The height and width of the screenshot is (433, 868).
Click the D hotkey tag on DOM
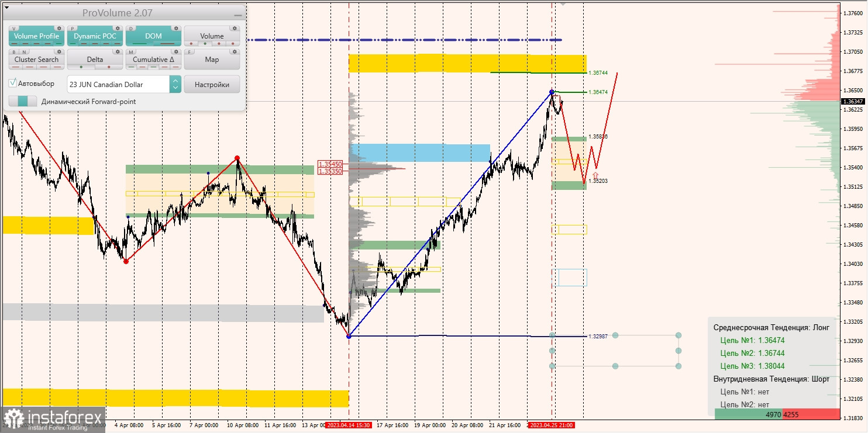(x=130, y=28)
